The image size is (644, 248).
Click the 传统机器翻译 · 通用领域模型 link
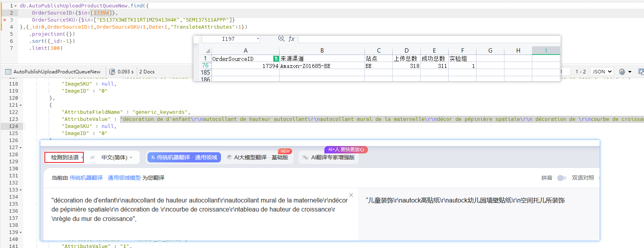click(105, 178)
